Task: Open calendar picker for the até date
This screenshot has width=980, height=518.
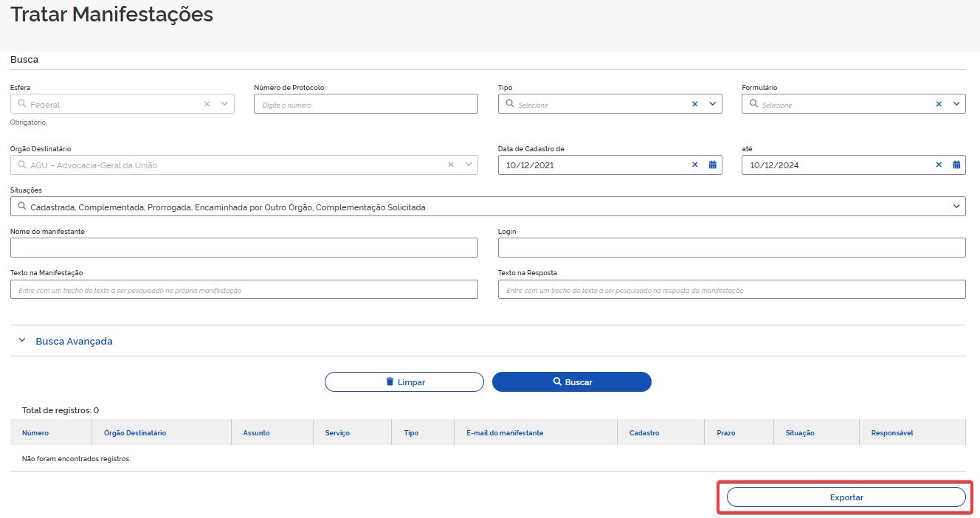Action: (956, 165)
